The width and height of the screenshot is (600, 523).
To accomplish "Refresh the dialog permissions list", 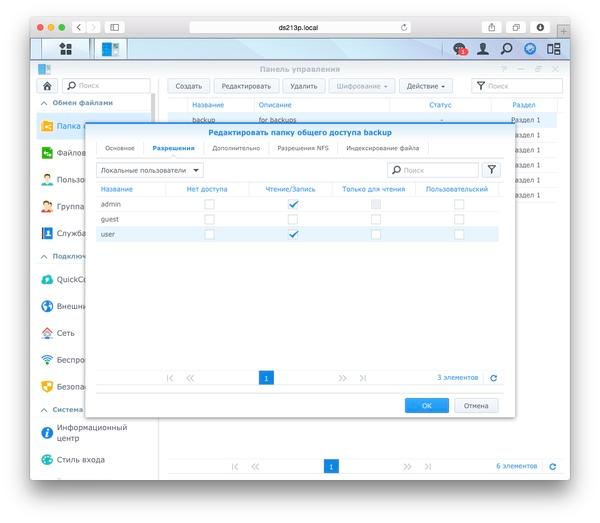I will click(x=494, y=378).
